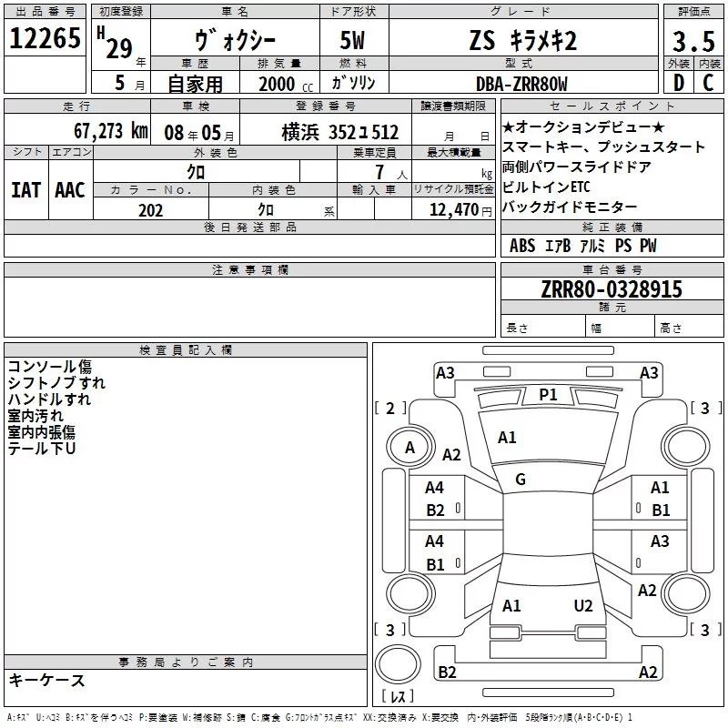Select the vehicle history 自家用
The height and width of the screenshot is (728, 728).
click(195, 84)
